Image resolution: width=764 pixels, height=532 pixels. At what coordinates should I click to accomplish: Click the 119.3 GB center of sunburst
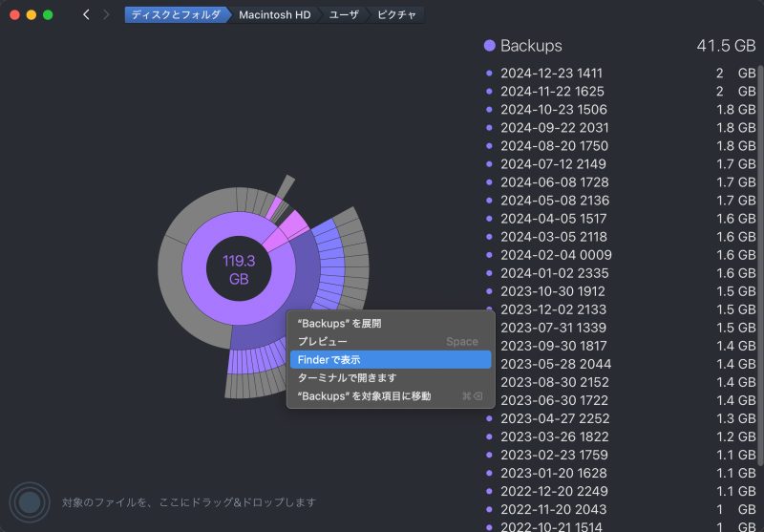point(239,270)
